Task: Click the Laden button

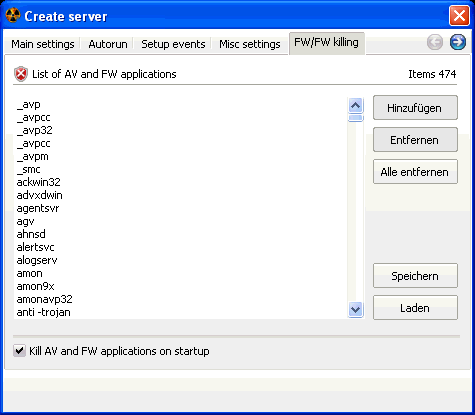Action: [x=415, y=308]
